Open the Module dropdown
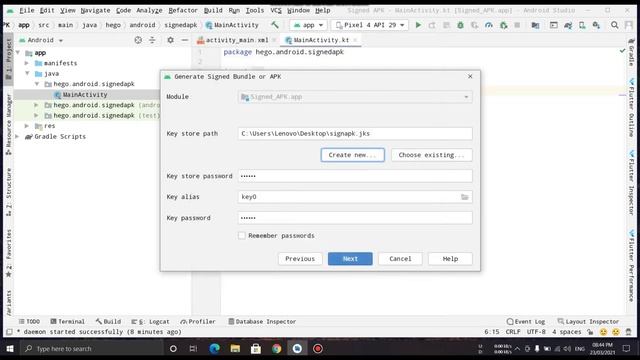This screenshot has height=360, width=640. pyautogui.click(x=355, y=97)
